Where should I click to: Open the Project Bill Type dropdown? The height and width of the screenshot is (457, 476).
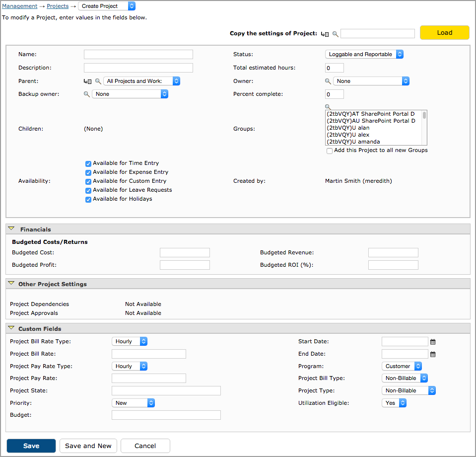click(405, 378)
